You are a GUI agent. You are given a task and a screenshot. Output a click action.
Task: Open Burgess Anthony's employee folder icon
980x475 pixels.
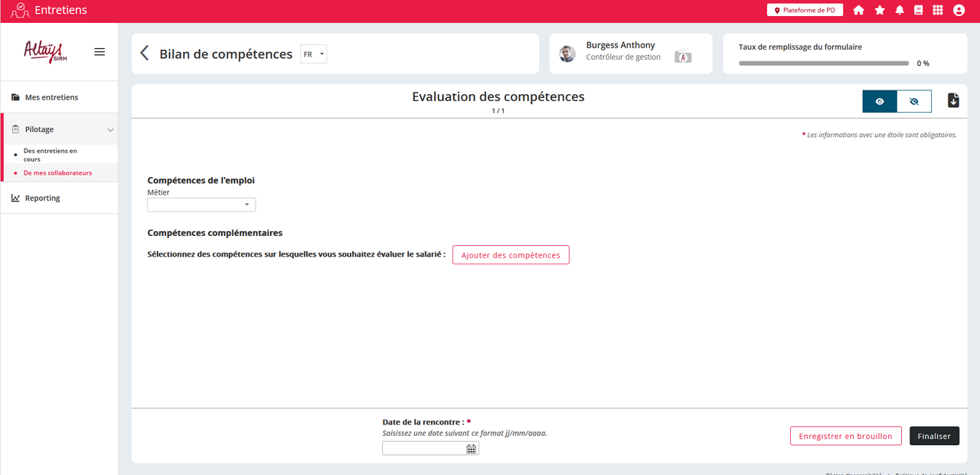tap(682, 56)
